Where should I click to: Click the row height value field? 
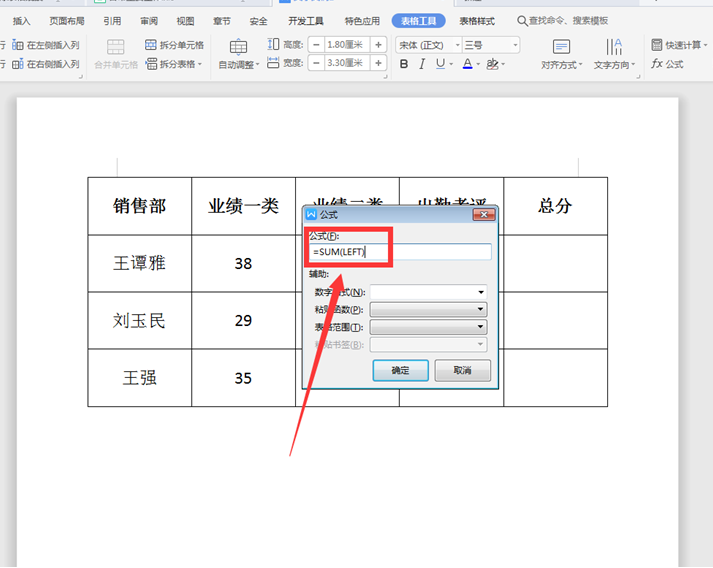click(347, 45)
